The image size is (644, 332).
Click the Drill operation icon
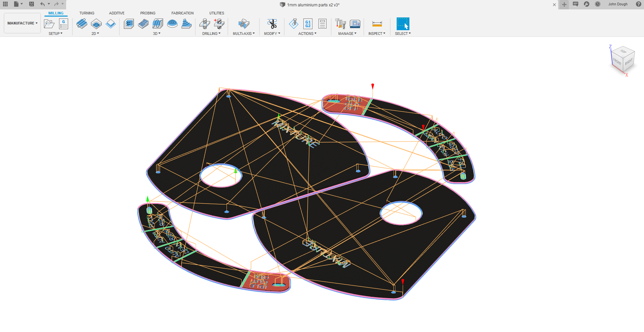click(204, 24)
